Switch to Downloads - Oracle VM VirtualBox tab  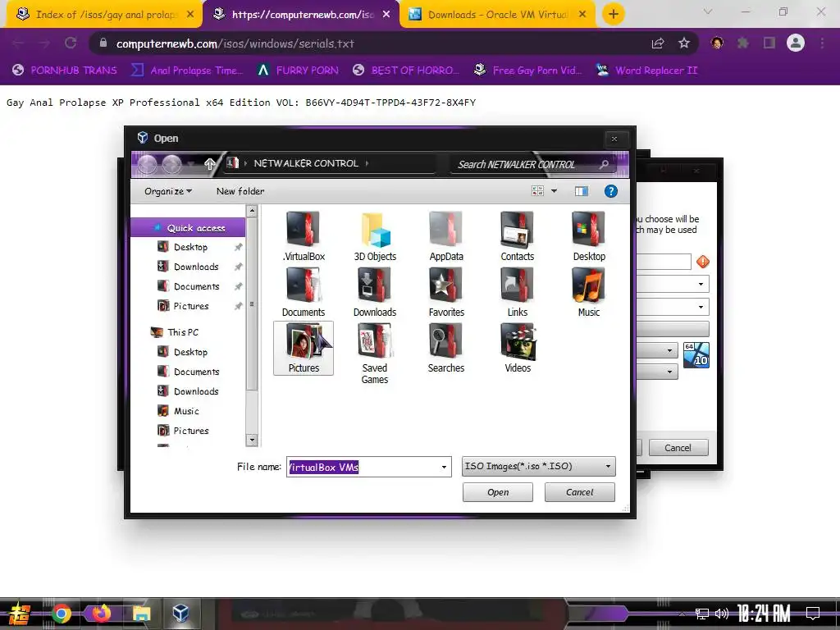point(498,15)
